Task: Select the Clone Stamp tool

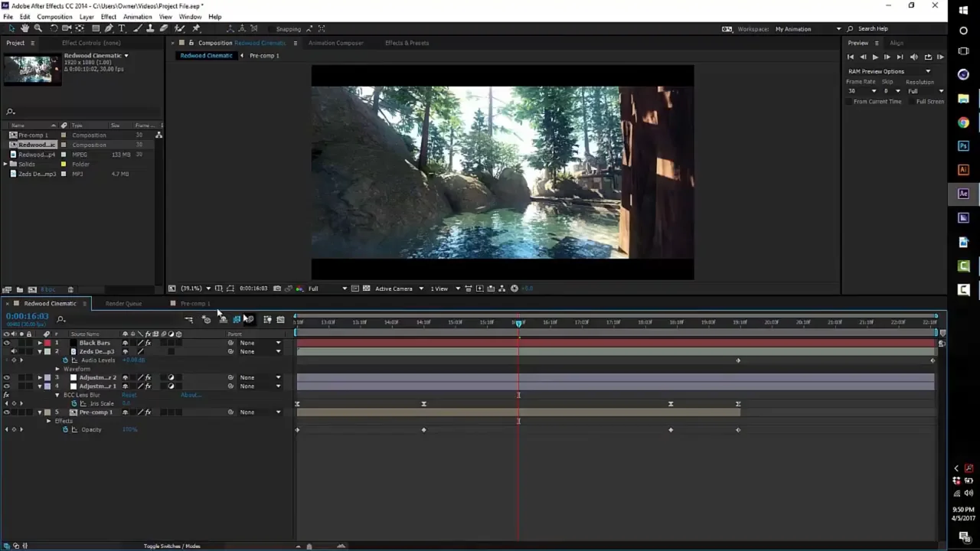Action: point(150,28)
